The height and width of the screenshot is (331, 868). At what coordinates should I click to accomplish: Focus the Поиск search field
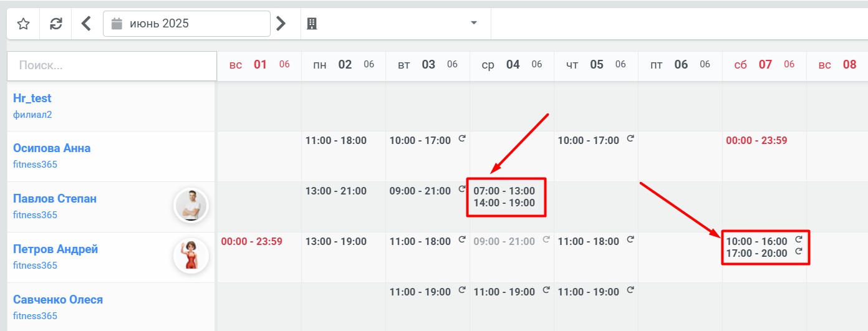pyautogui.click(x=112, y=65)
